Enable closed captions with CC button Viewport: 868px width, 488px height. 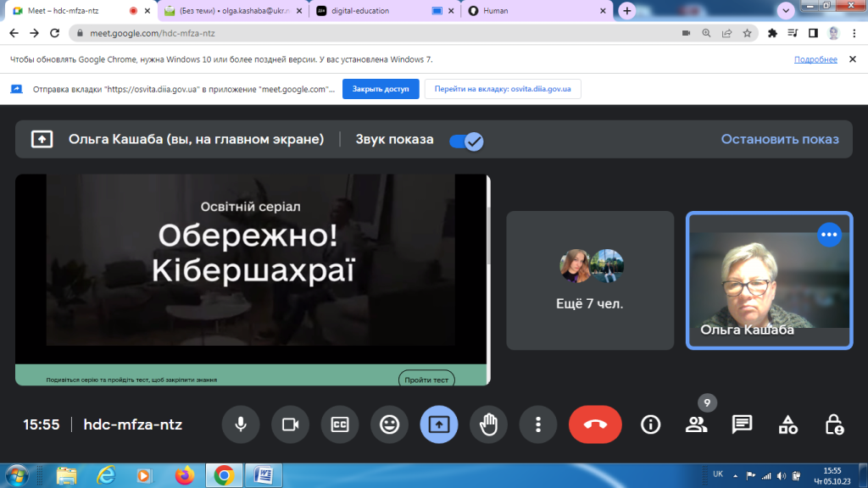tap(340, 424)
